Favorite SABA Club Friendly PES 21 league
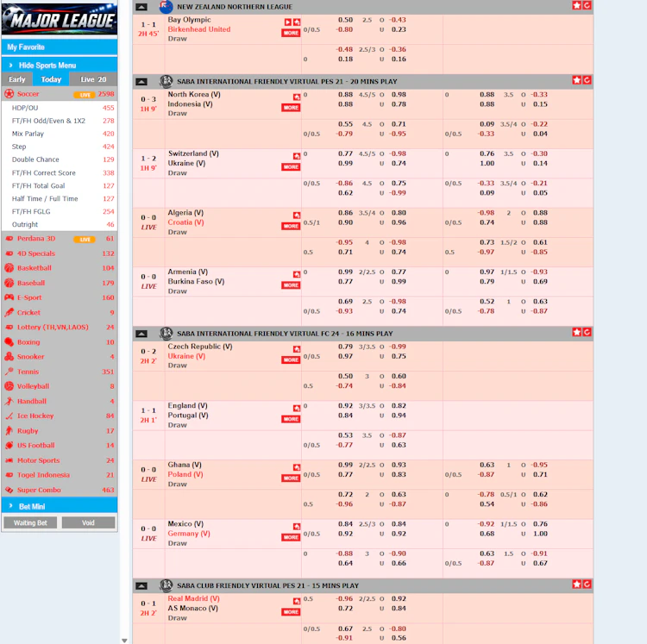Viewport: 647px width, 644px height. click(577, 584)
